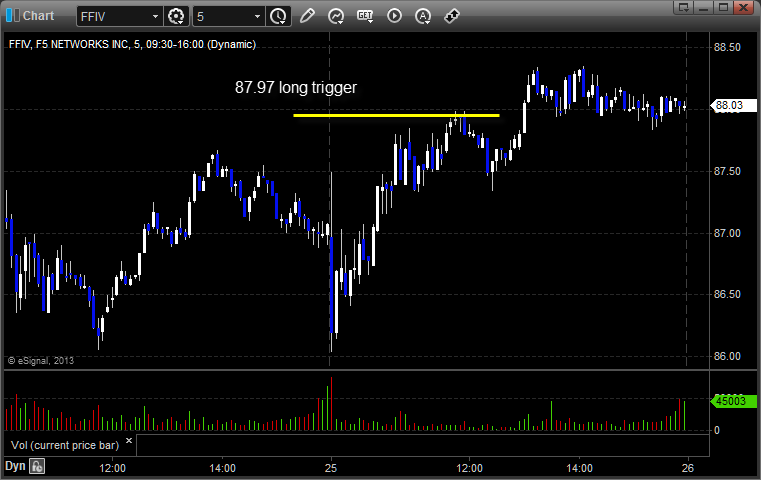
Task: Click the 25 date label on time axis
Action: (x=331, y=468)
